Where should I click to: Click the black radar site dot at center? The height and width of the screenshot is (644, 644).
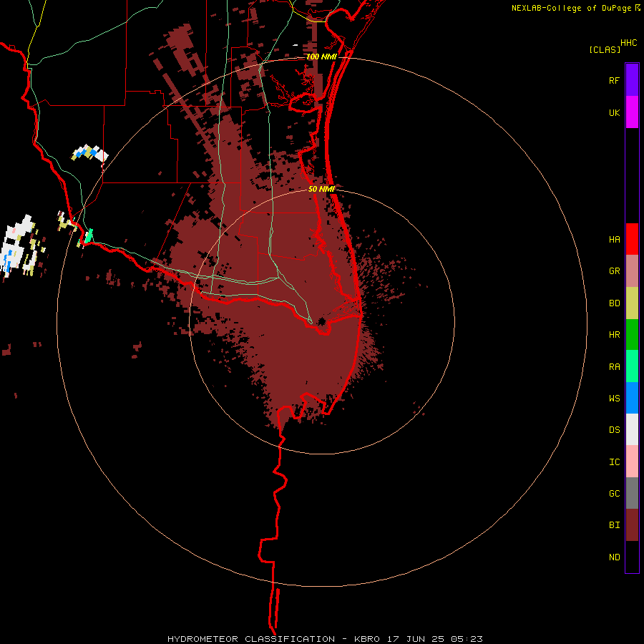pos(321,321)
